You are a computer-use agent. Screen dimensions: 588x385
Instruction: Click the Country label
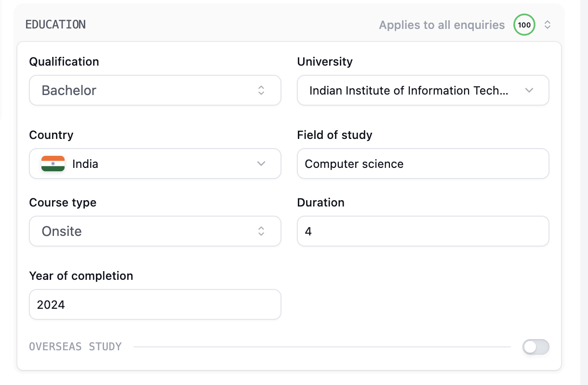coord(52,135)
